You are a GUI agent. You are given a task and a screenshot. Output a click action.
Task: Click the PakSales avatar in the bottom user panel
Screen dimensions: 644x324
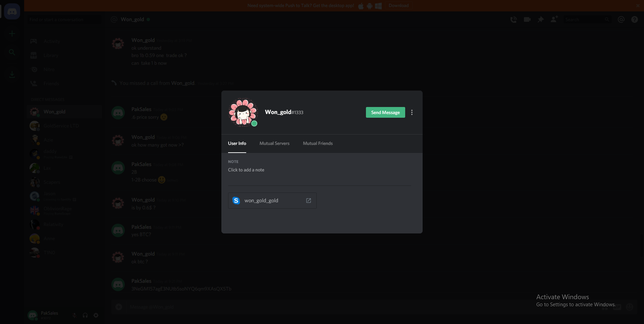(x=33, y=315)
